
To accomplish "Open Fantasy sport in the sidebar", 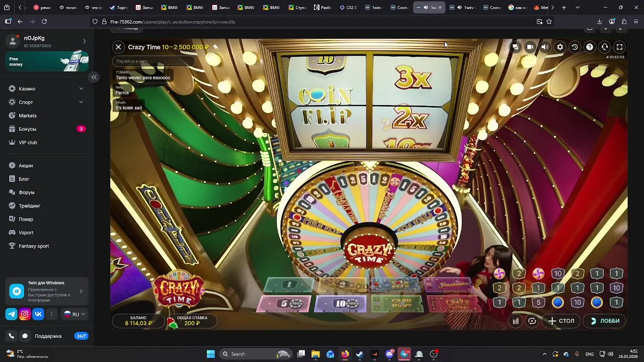I will pyautogui.click(x=47, y=246).
